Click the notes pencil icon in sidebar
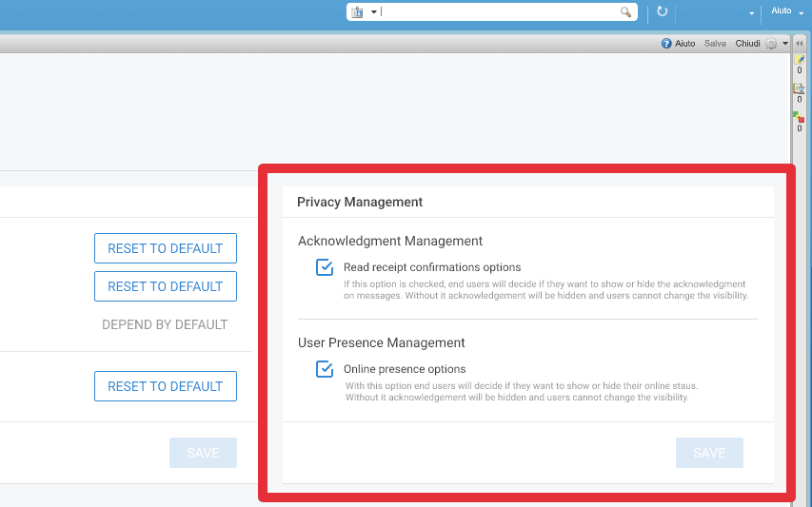This screenshot has height=507, width=812. (800, 60)
